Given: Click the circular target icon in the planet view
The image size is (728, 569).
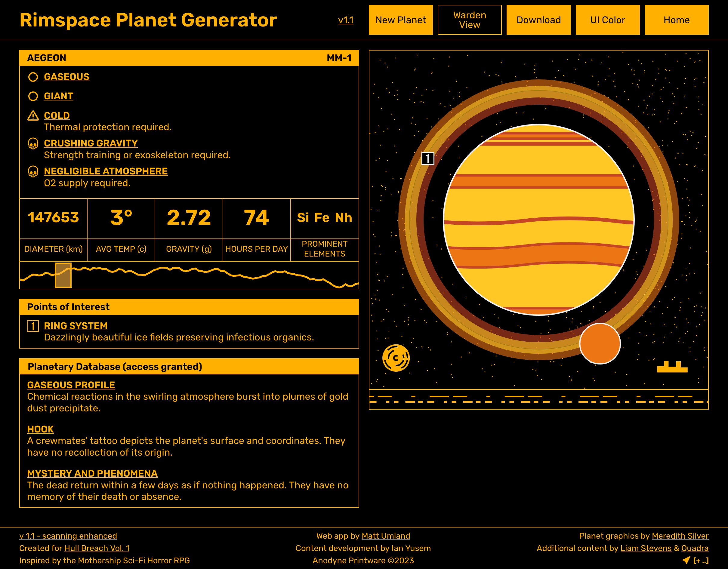Looking at the screenshot, I should click(x=396, y=358).
